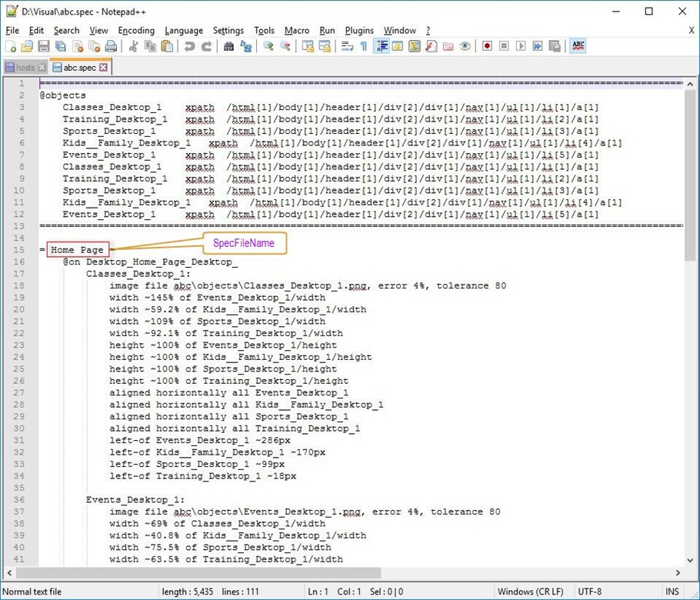Screen dimensions: 700x600
Task: Close the abc.spec tab with its X
Action: [x=104, y=68]
